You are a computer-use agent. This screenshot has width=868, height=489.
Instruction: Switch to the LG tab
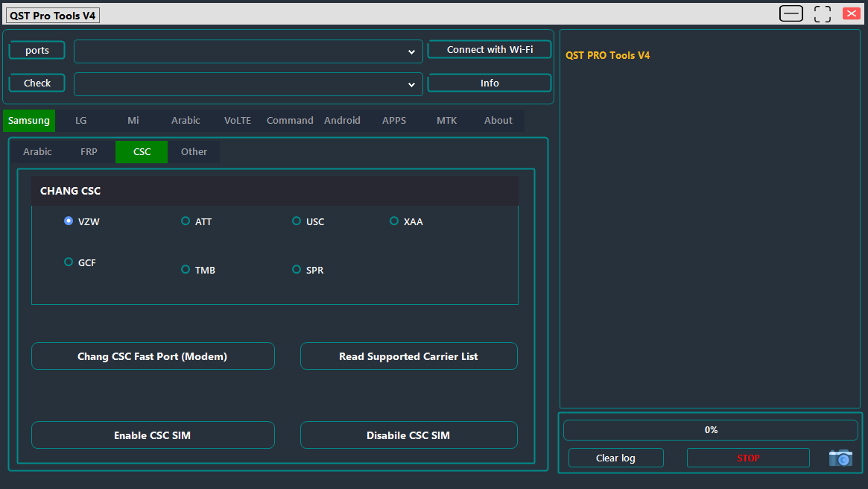pos(80,120)
